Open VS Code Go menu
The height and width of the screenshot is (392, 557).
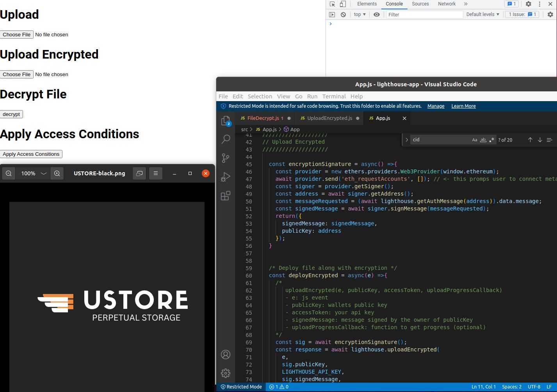299,96
